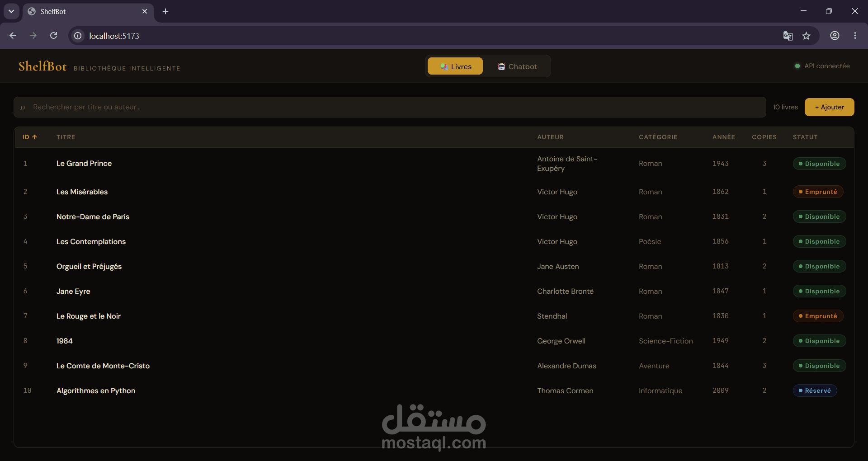868x461 pixels.
Task: Select the Le Grand Prince title
Action: coord(84,164)
